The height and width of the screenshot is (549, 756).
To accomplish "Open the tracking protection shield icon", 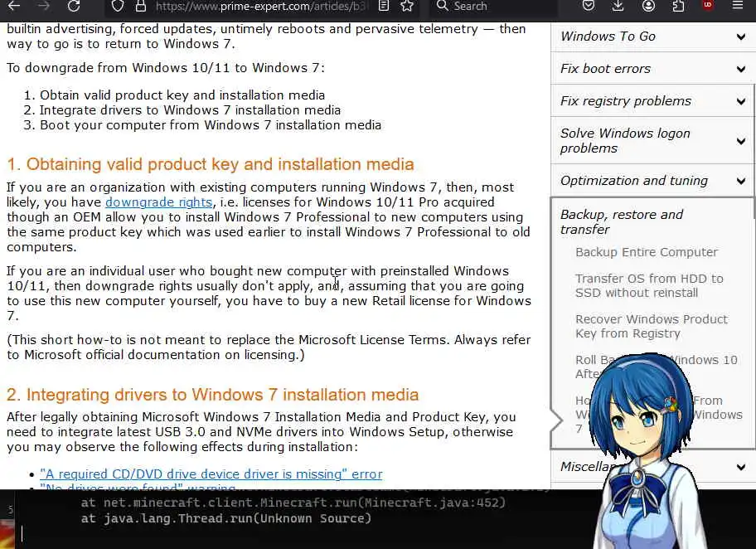I will 118,6.
